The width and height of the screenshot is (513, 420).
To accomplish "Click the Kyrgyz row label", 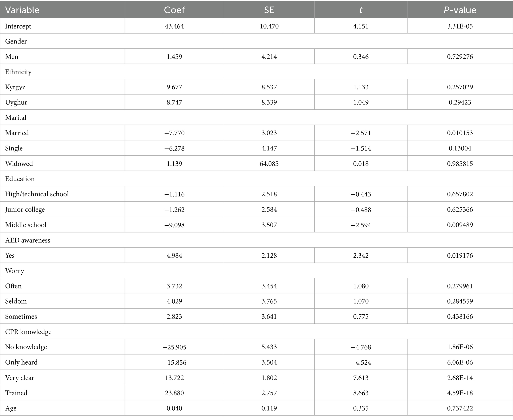I will (x=15, y=87).
